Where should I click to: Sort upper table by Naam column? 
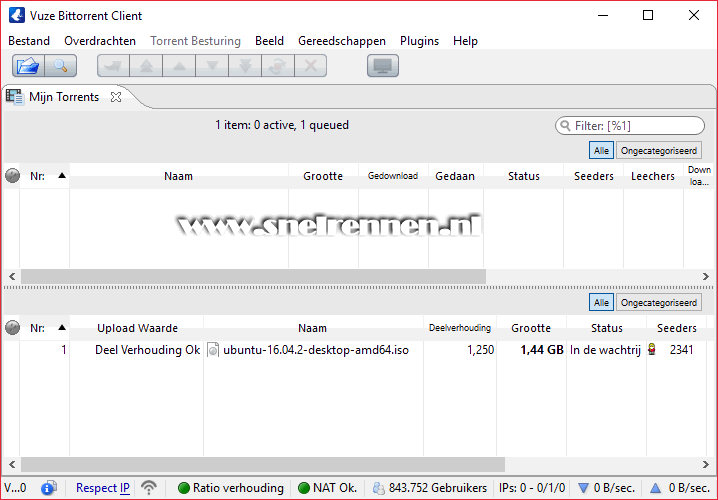click(x=179, y=176)
